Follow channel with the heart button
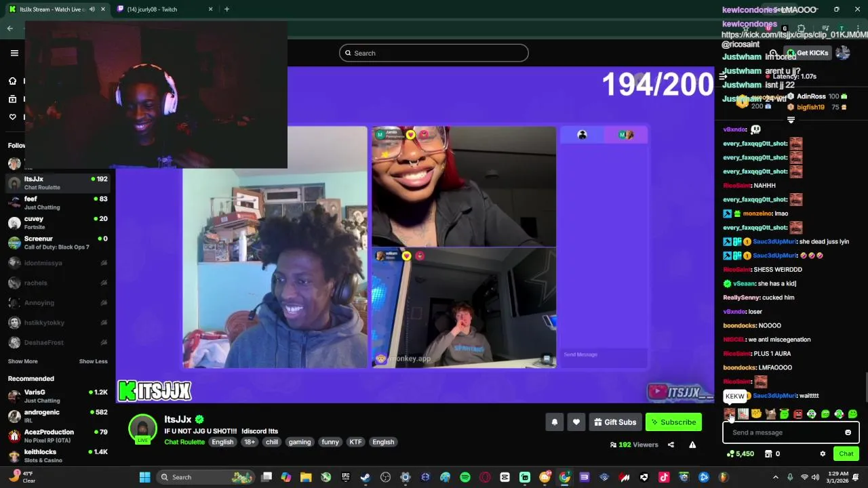Viewport: 868px width, 488px height. [x=576, y=422]
